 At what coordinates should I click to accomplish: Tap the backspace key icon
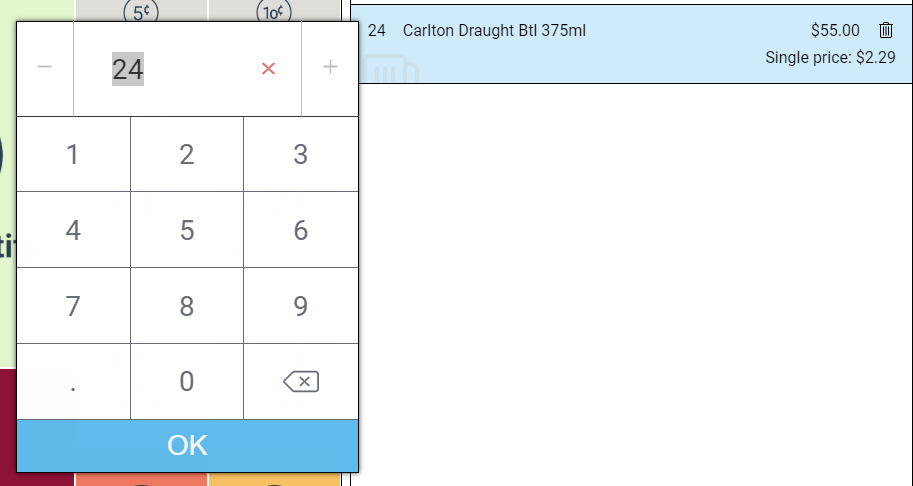(x=300, y=382)
